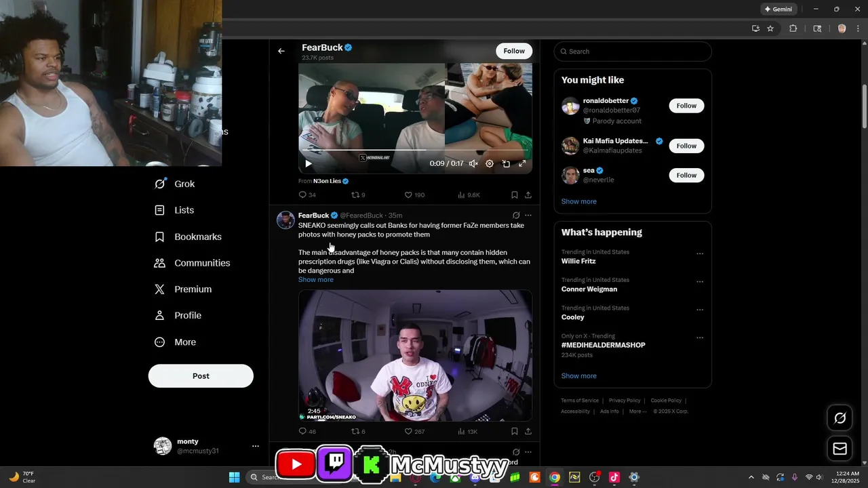Bookmark this page with the star
The image size is (868, 488).
coord(770,28)
